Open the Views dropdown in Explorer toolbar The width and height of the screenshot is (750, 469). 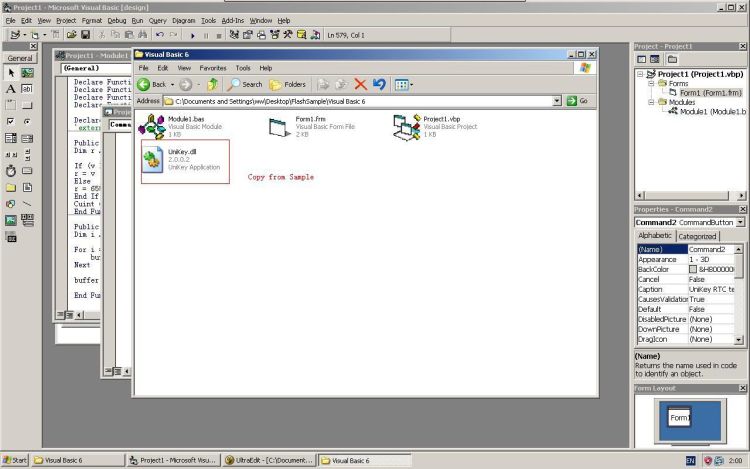(411, 85)
